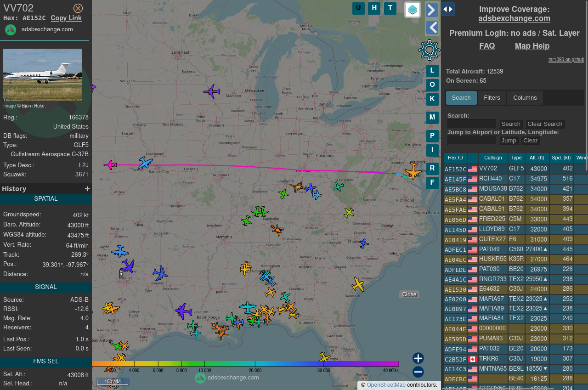Click the US flag in VV702 row
This screenshot has width=588, height=390.
click(x=473, y=170)
